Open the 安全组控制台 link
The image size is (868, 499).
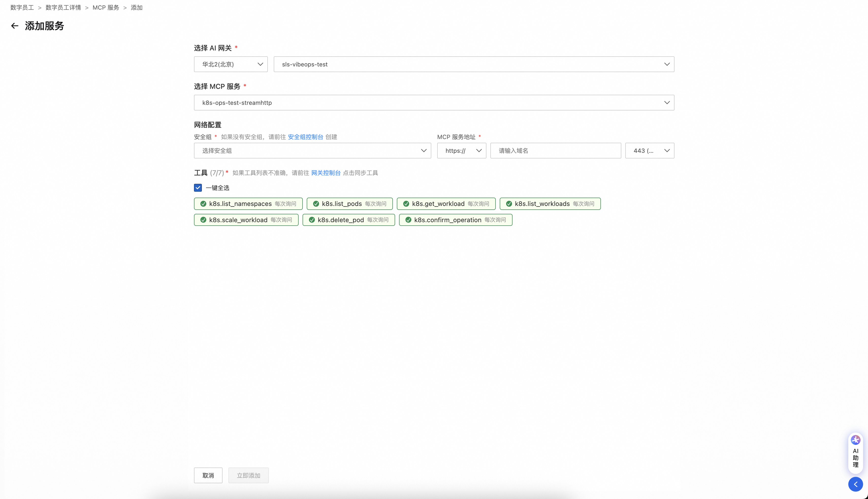tap(305, 137)
